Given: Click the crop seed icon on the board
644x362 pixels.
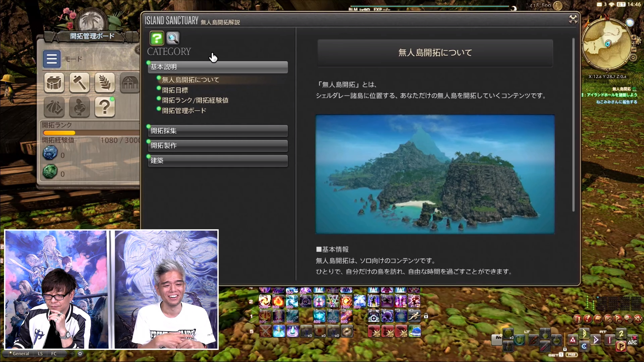Looking at the screenshot, I should pos(54,107).
